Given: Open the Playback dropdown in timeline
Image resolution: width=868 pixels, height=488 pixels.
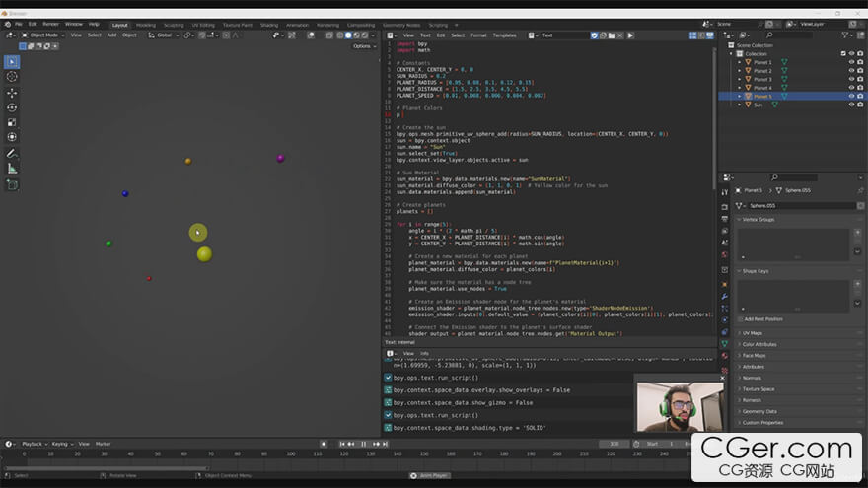Looking at the screenshot, I should pyautogui.click(x=35, y=444).
